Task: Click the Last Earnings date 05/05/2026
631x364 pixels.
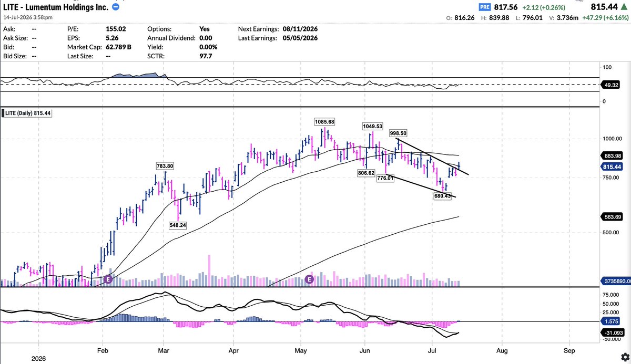Action: [x=300, y=38]
